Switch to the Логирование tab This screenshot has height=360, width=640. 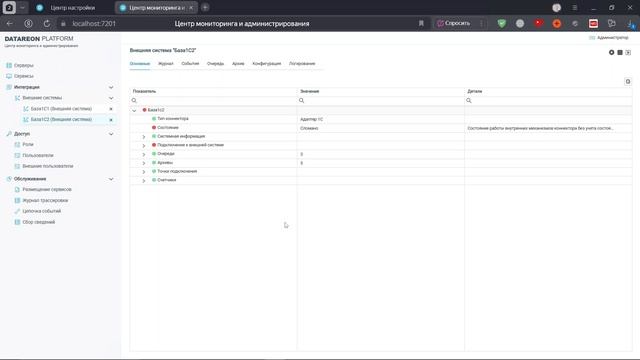point(302,64)
